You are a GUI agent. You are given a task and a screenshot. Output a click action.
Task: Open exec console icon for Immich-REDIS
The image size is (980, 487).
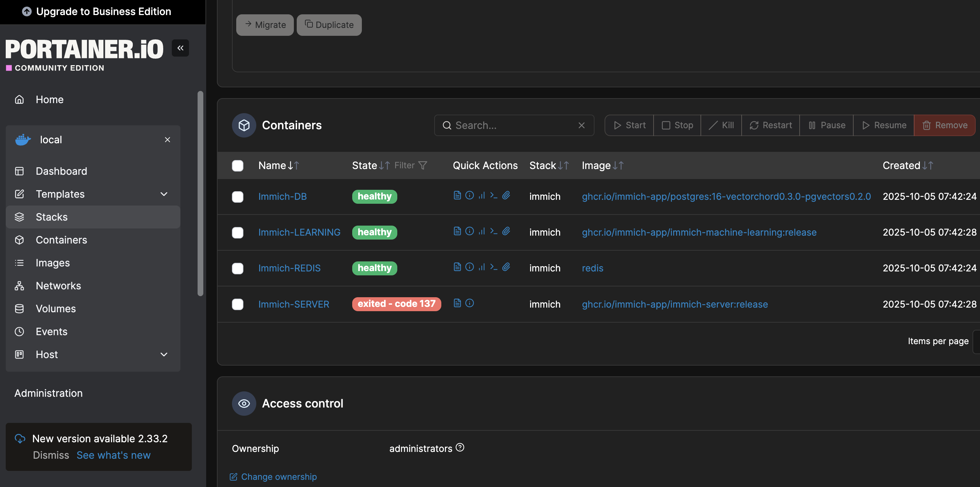pyautogui.click(x=494, y=267)
